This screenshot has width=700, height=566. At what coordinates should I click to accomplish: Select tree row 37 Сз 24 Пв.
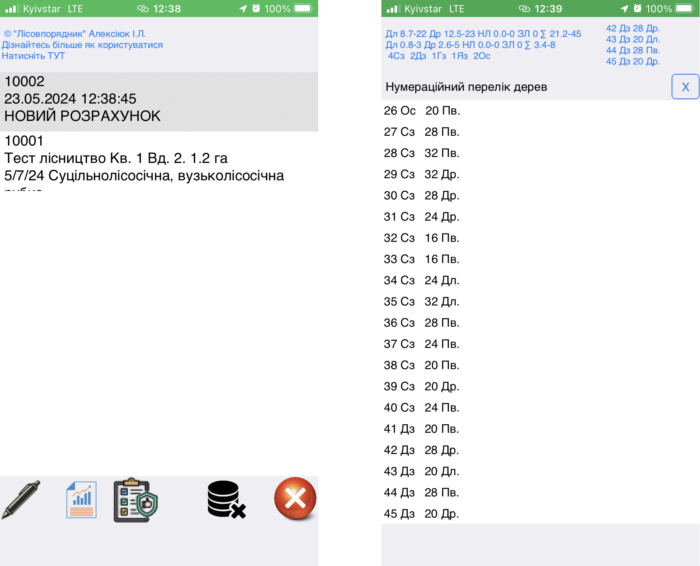point(422,344)
